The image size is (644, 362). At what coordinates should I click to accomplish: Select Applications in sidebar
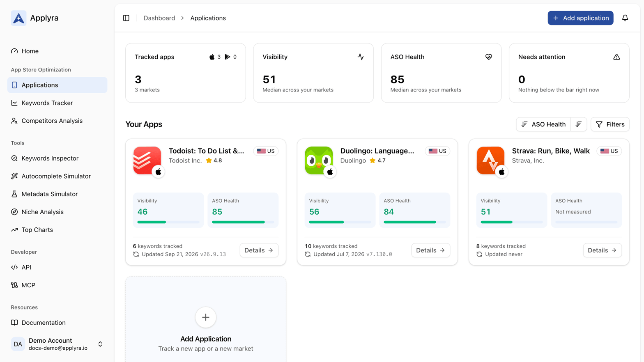(x=57, y=85)
